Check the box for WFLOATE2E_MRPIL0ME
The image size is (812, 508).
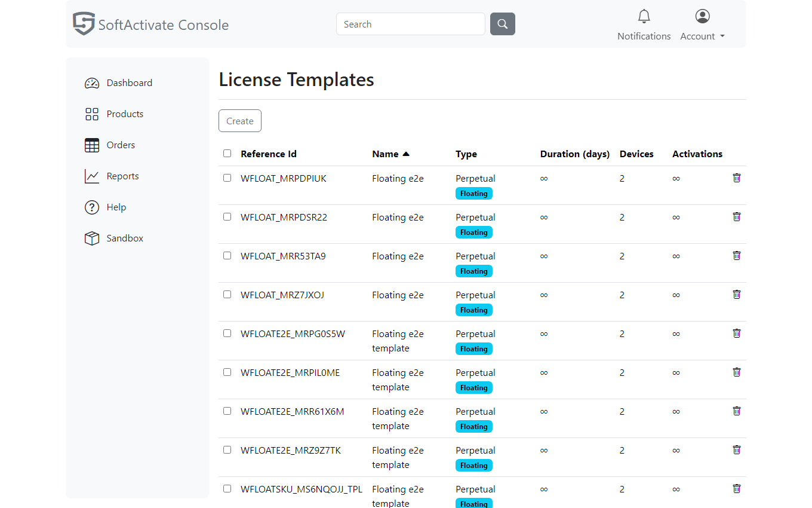227,372
